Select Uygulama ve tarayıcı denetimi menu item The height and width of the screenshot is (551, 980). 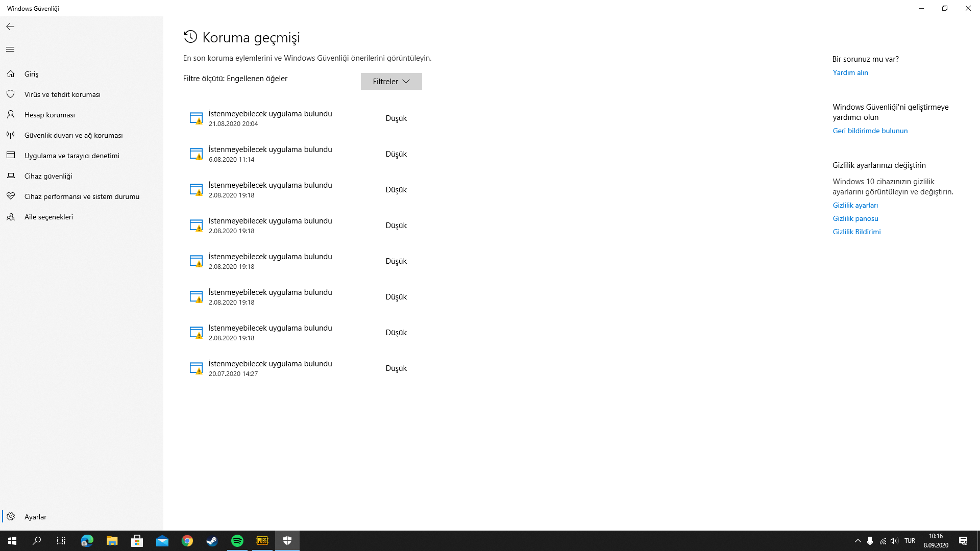coord(71,156)
